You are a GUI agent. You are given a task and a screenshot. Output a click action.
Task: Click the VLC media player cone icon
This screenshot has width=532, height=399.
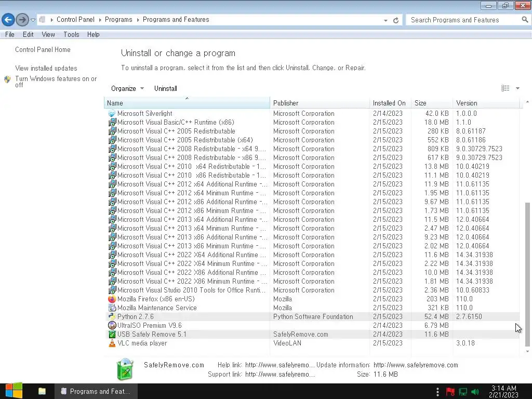click(112, 343)
